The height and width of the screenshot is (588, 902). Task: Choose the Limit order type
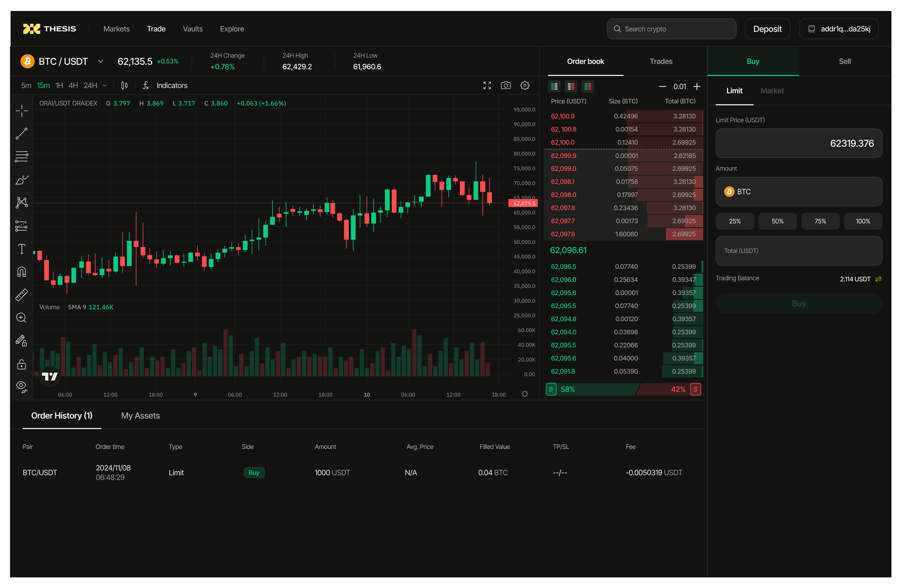pos(734,91)
